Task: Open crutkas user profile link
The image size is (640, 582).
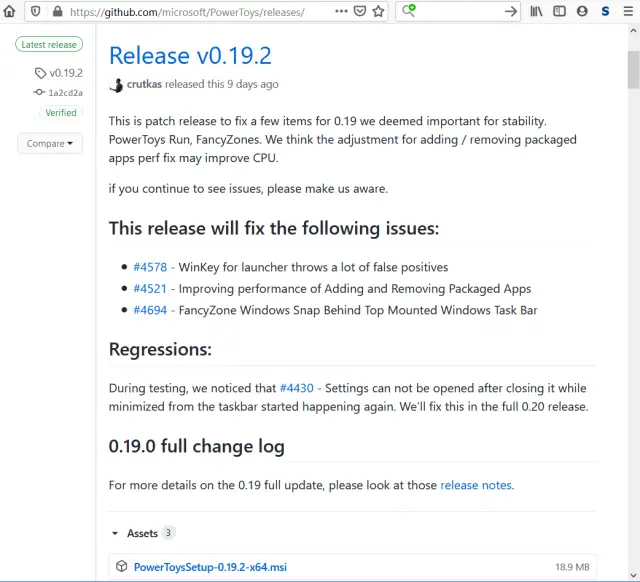Action: (144, 84)
